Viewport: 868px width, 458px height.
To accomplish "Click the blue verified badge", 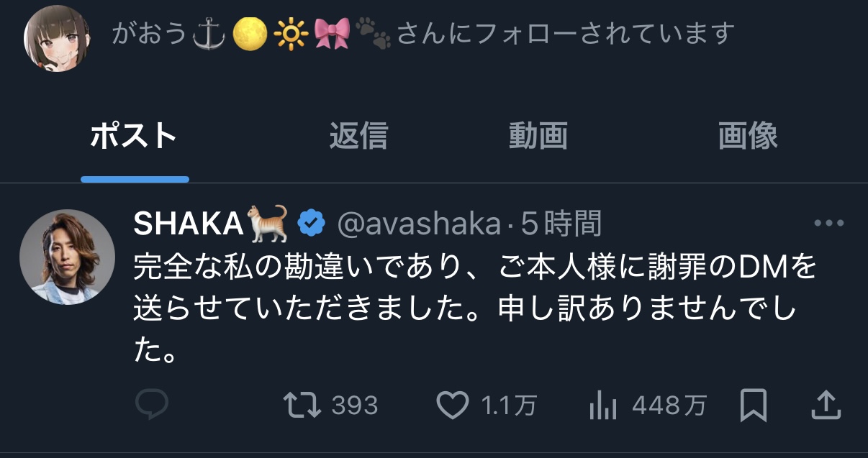I will click(311, 225).
